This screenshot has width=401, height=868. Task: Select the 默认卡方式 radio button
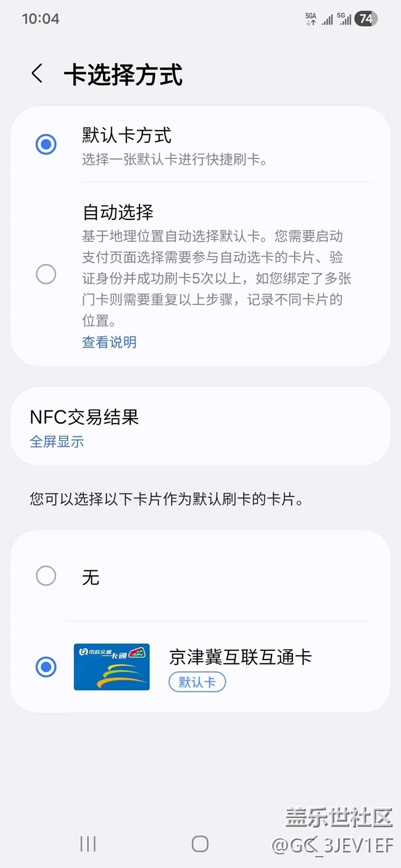[46, 144]
